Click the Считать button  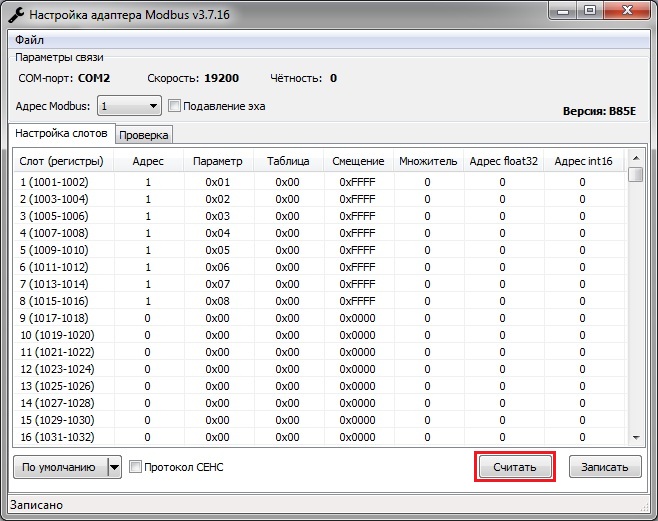pos(515,467)
